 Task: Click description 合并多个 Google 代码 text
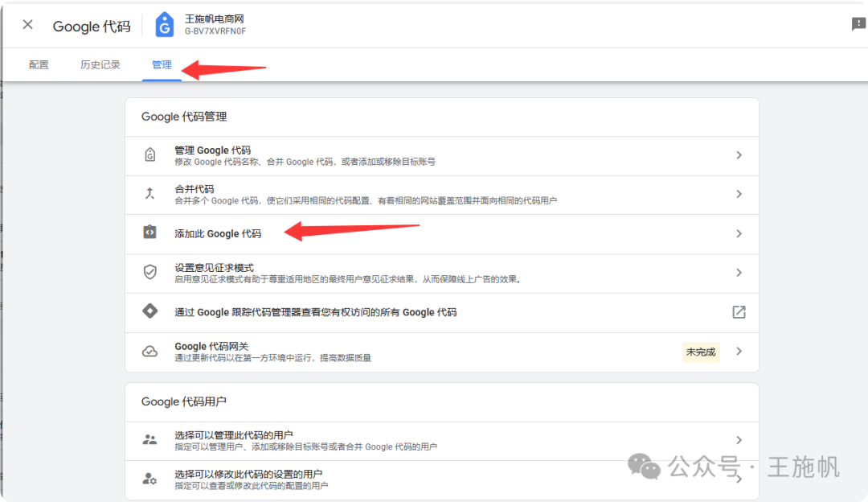click(366, 200)
